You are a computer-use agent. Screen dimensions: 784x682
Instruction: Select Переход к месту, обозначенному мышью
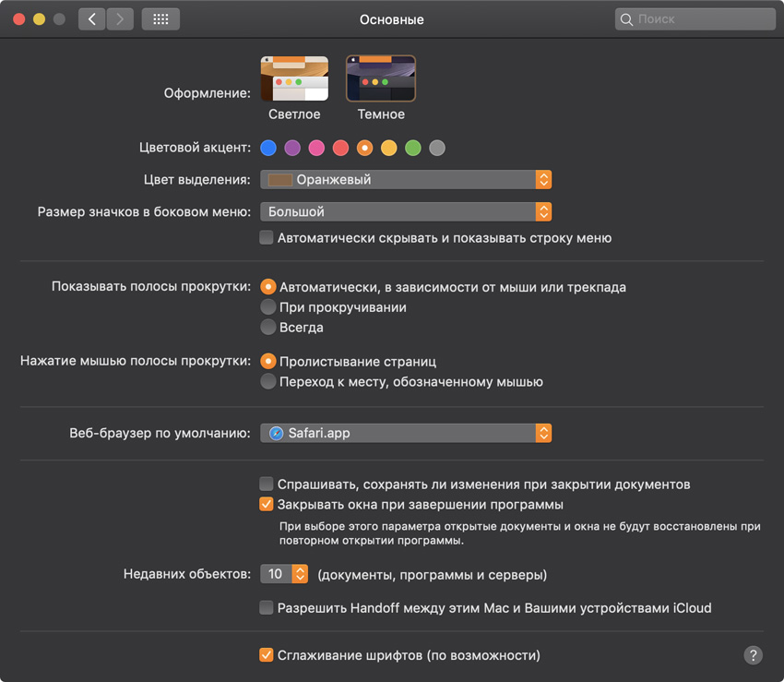coord(268,381)
